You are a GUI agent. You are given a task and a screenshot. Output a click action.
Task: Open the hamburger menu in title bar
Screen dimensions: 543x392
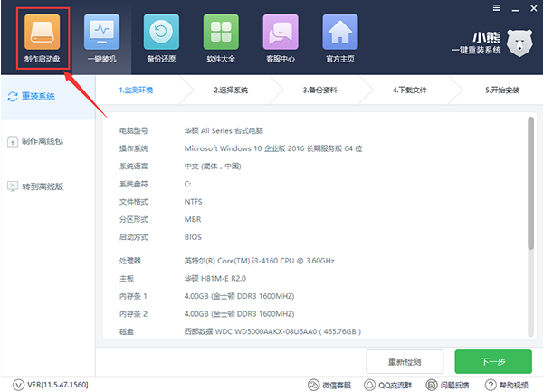coord(496,8)
